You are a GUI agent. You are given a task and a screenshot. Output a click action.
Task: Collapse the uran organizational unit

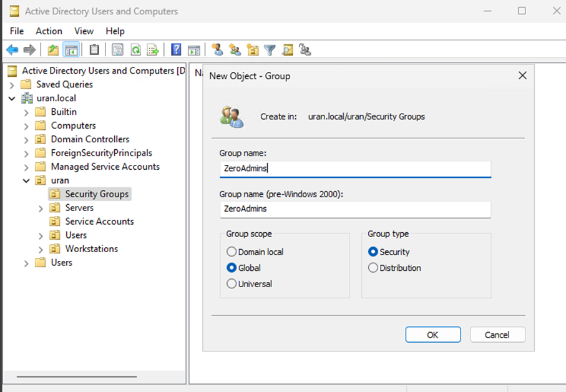click(x=26, y=180)
